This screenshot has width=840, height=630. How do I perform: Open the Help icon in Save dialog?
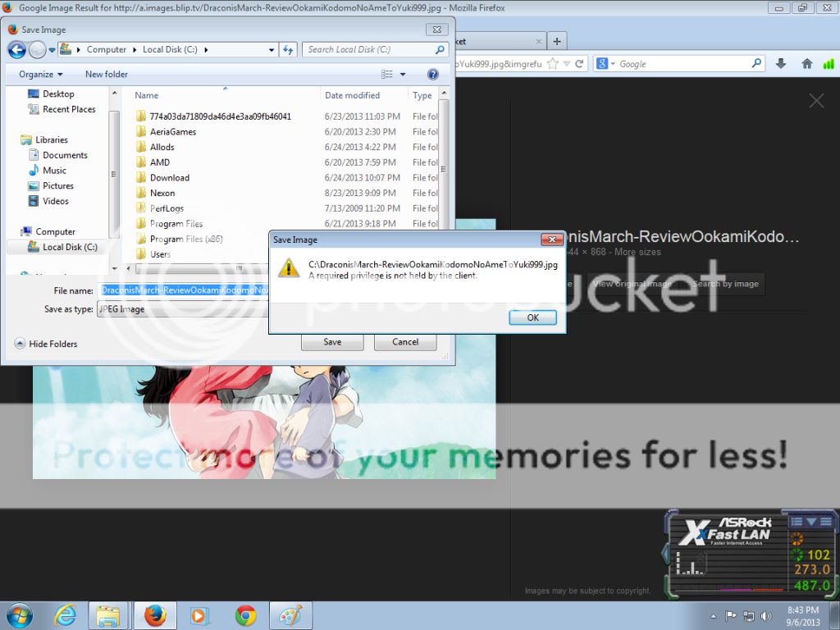point(433,75)
